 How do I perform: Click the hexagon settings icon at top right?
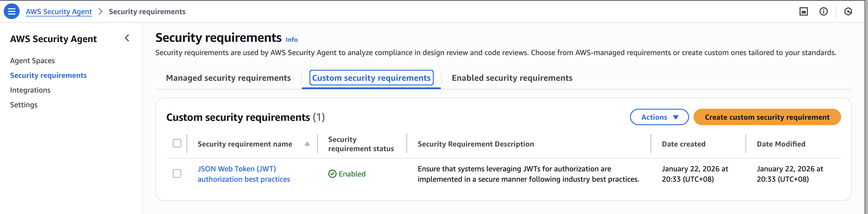[x=848, y=12]
